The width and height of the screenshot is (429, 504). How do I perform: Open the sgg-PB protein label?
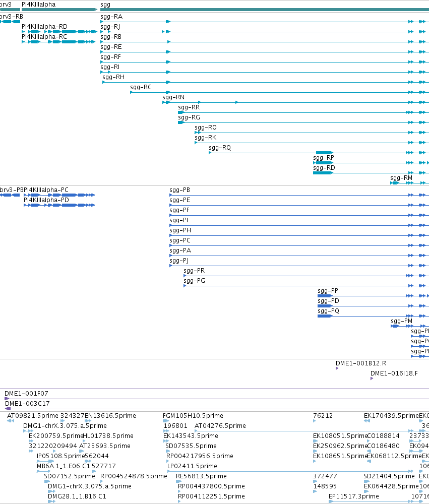pyautogui.click(x=180, y=190)
